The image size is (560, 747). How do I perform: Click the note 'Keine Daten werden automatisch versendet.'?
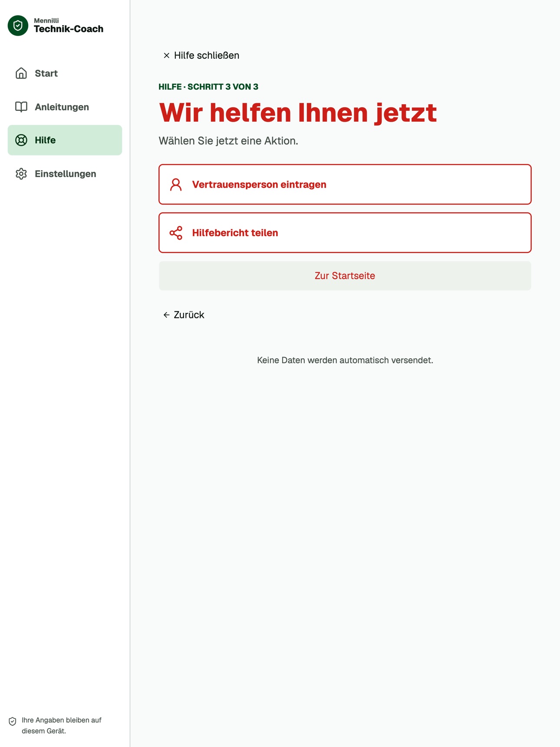point(345,360)
